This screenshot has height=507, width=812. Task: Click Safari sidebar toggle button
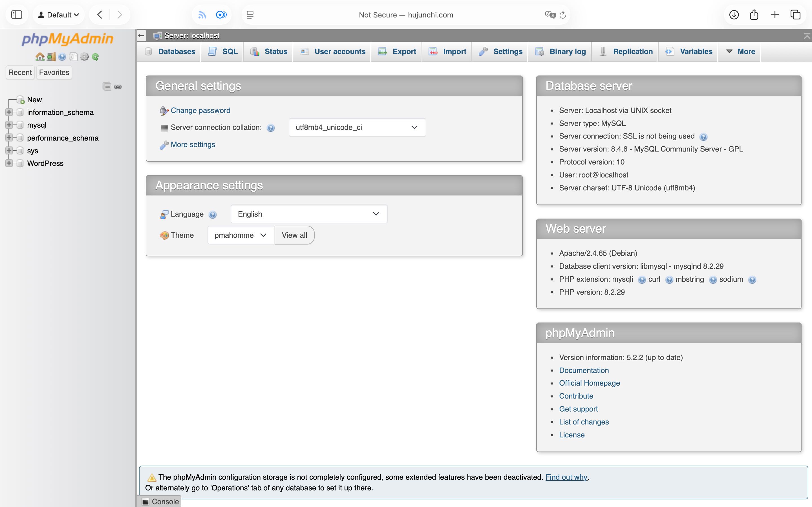click(16, 15)
